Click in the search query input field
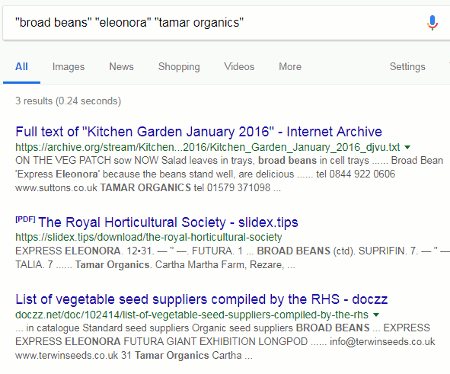The image size is (450, 374). (213, 23)
